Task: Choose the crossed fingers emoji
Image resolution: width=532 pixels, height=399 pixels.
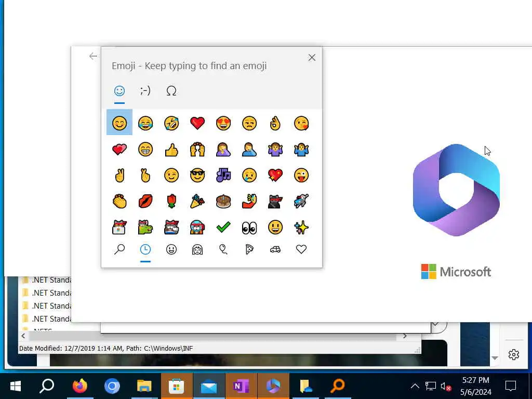Action: coord(145,176)
